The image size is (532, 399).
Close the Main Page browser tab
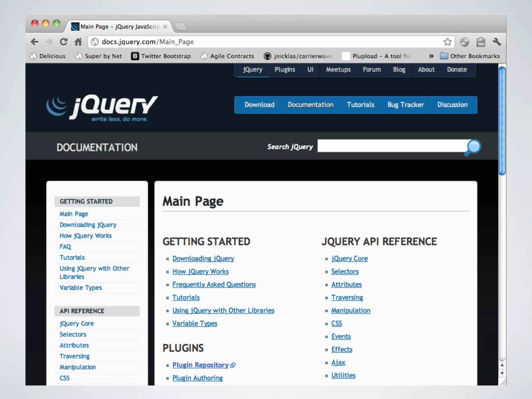click(165, 26)
